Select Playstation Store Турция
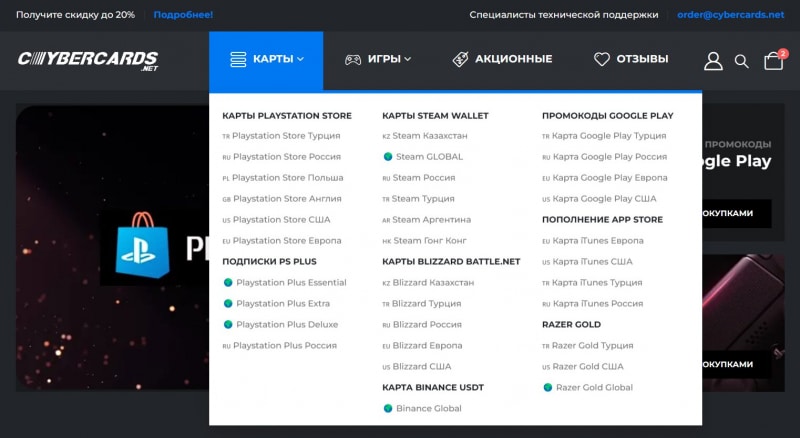 tap(281, 136)
